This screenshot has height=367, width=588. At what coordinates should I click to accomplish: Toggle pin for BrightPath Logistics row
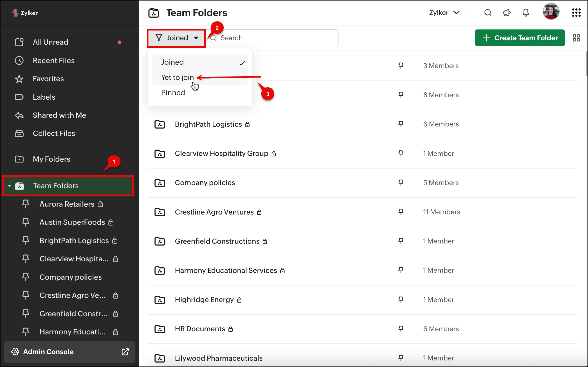point(401,124)
